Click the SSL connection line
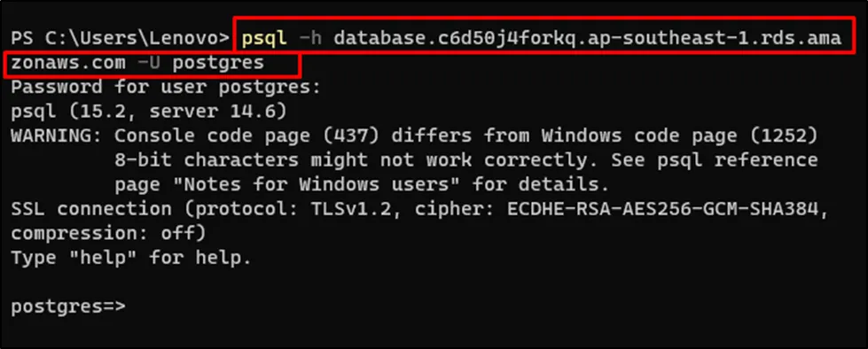The width and height of the screenshot is (868, 349). click(x=419, y=209)
